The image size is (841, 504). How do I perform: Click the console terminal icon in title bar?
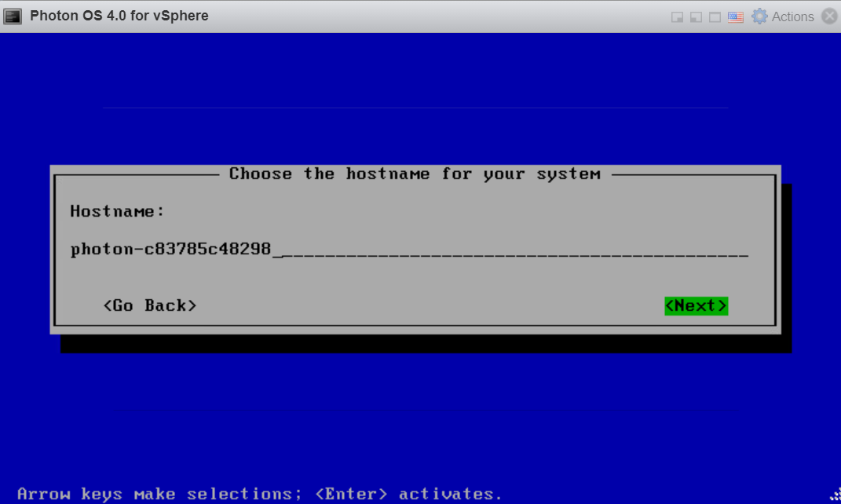coord(13,16)
